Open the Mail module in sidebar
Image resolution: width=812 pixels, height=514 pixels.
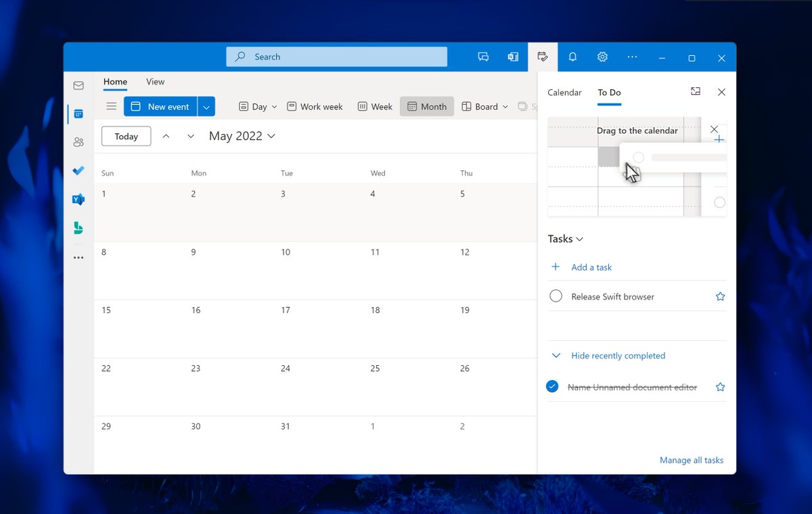[x=78, y=86]
